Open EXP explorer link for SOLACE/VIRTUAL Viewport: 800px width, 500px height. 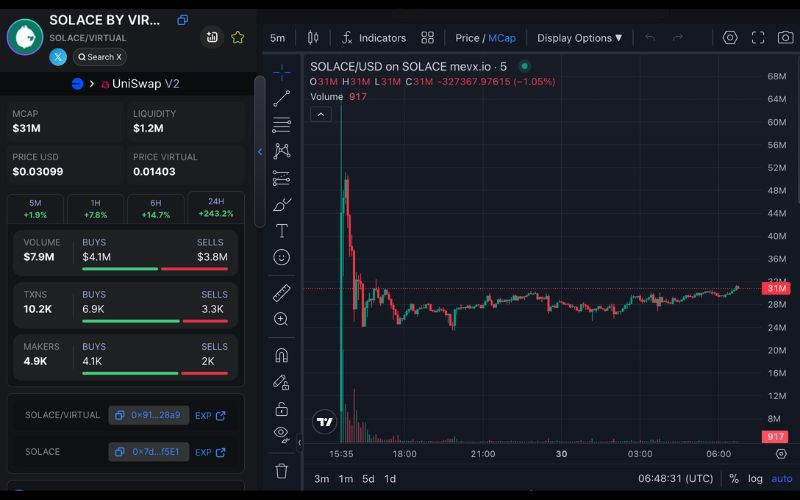click(210, 416)
